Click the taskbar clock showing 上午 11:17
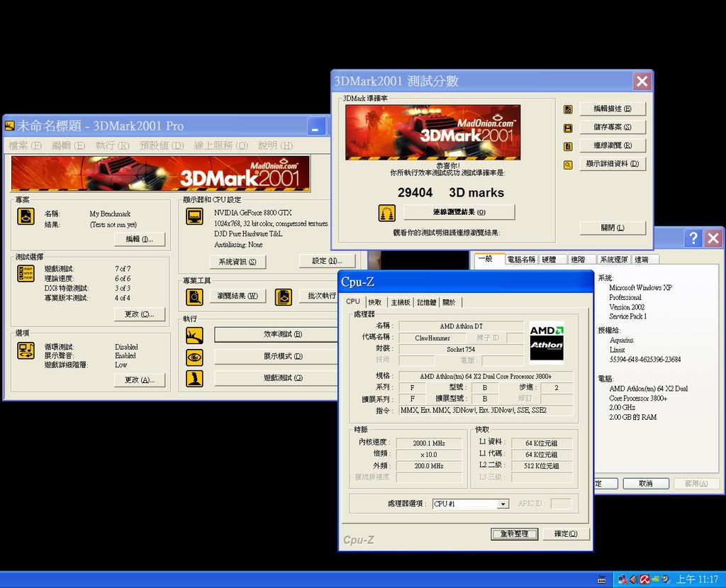The width and height of the screenshot is (726, 588). coord(698,579)
